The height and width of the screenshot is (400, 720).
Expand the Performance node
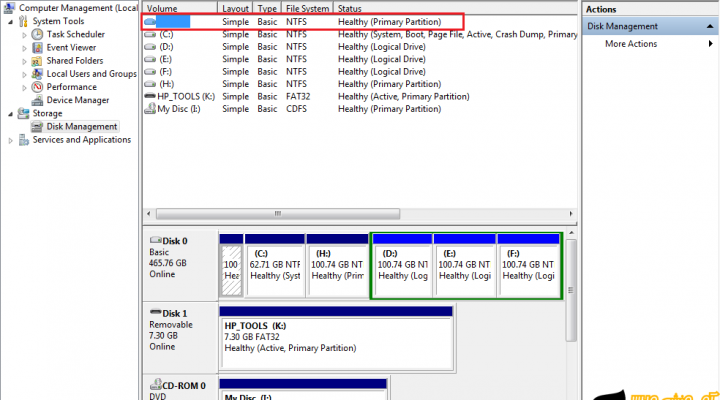(x=24, y=87)
